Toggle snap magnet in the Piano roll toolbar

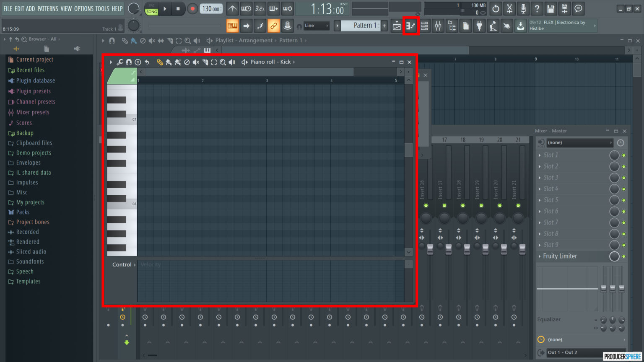point(129,62)
